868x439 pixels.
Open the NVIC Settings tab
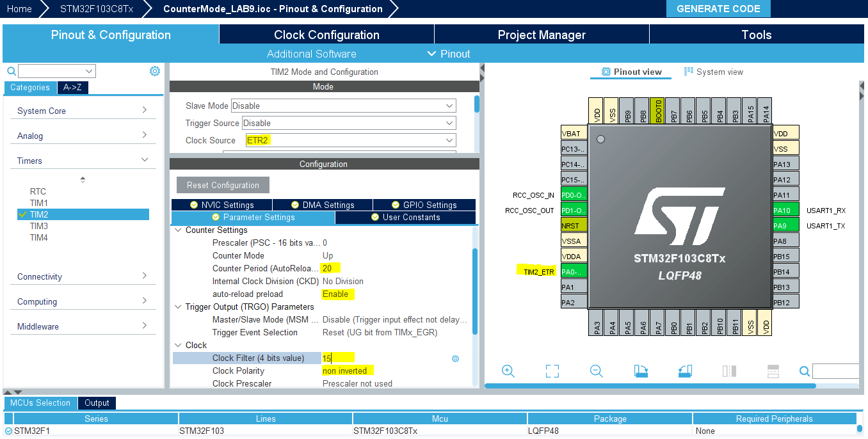[221, 205]
